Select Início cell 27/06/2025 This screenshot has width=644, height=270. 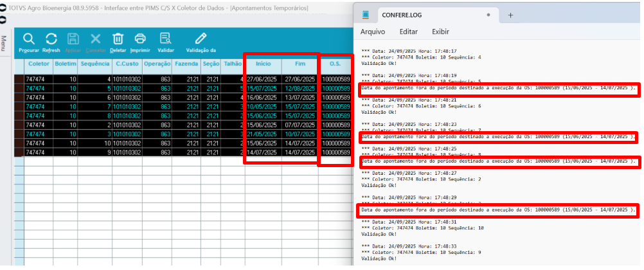[x=264, y=79]
